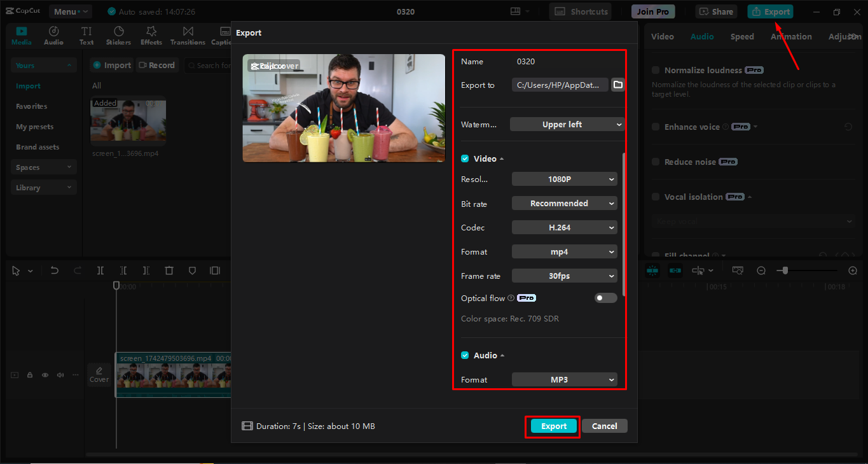868x464 pixels.
Task: Open the Resolution dropdown showing 1080P
Action: [x=564, y=179]
